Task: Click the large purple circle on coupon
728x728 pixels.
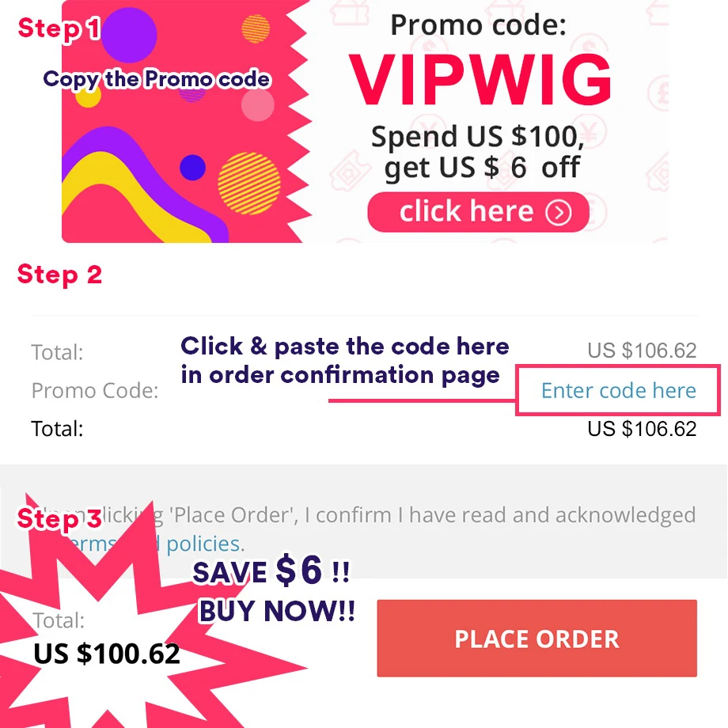Action: coord(129,35)
